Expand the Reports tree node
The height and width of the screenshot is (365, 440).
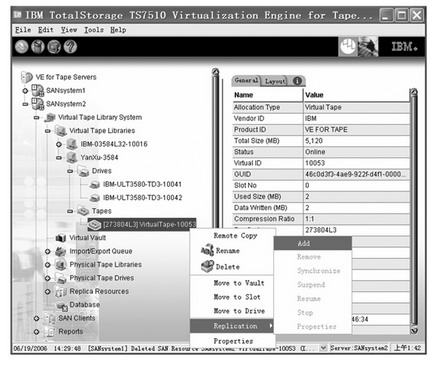[x=36, y=332]
